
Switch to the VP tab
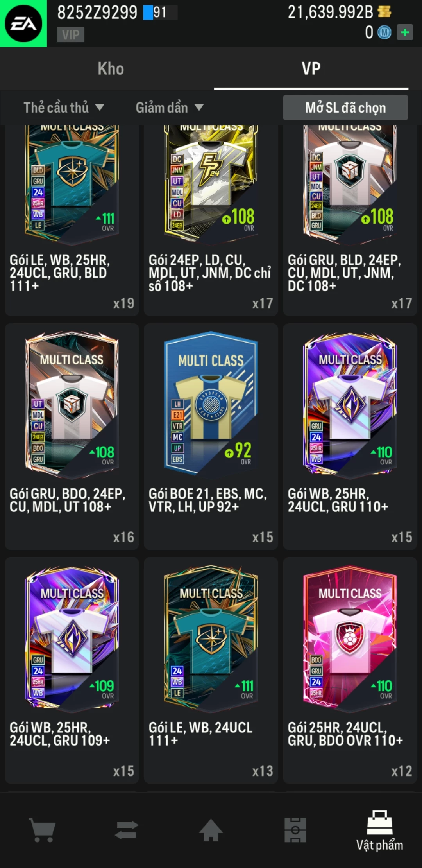[x=311, y=69]
